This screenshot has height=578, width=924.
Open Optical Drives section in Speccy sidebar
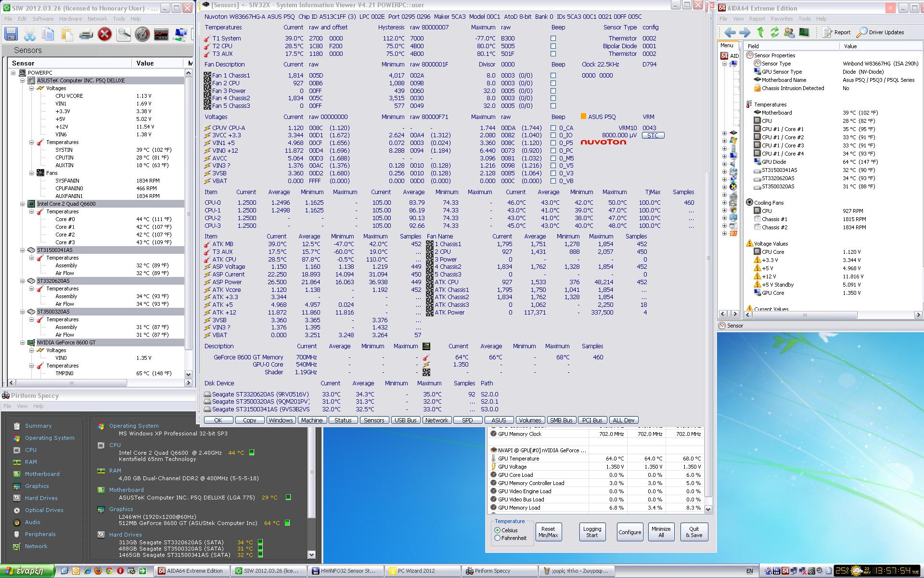pos(44,510)
